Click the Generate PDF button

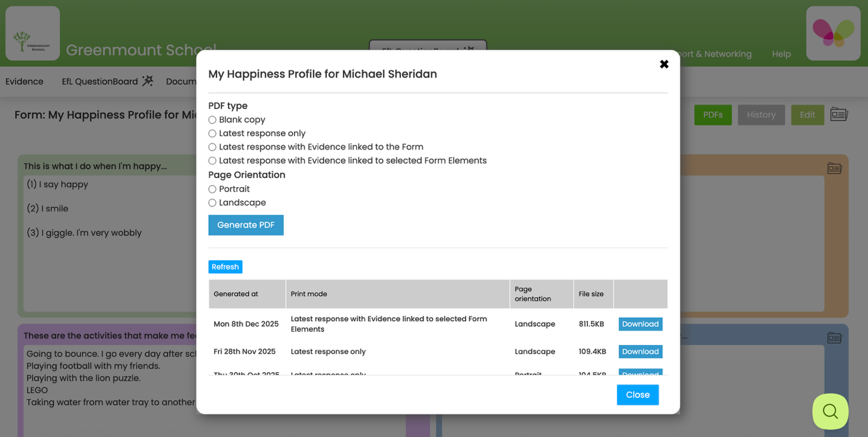(245, 225)
